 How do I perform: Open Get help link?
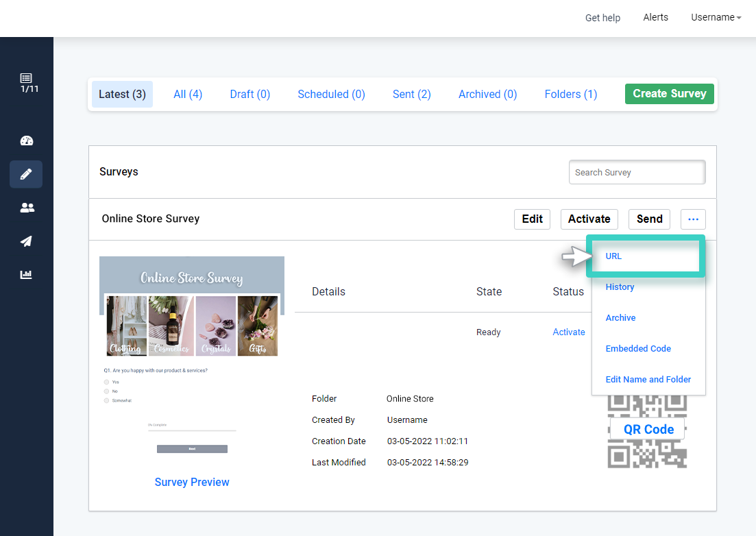click(x=602, y=18)
